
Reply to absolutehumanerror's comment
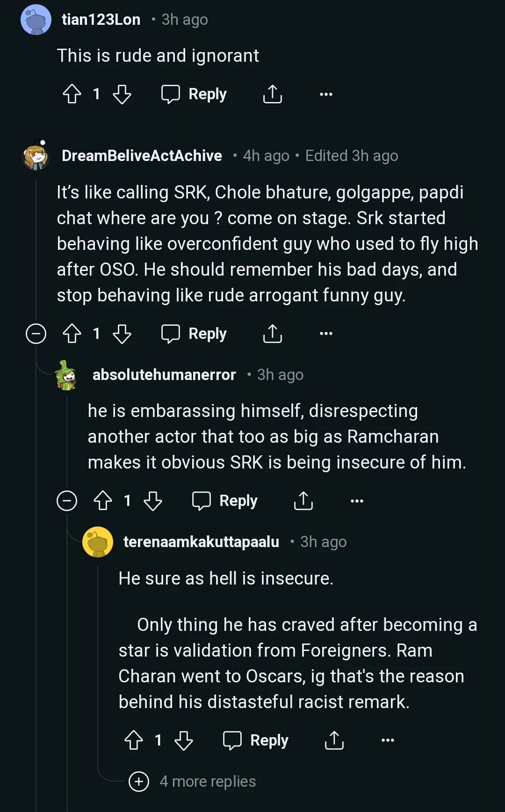click(x=225, y=501)
